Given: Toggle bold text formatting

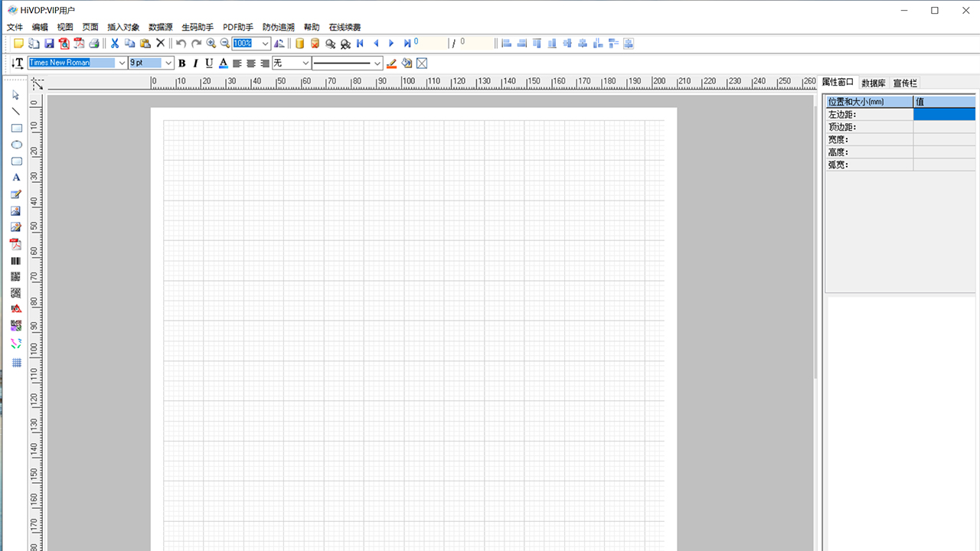Looking at the screenshot, I should tap(181, 64).
